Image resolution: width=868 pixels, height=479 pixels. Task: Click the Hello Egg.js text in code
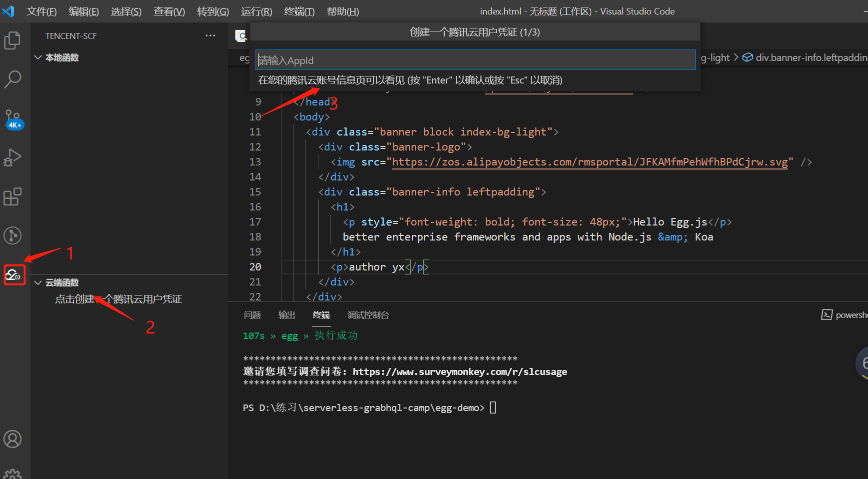pos(670,222)
